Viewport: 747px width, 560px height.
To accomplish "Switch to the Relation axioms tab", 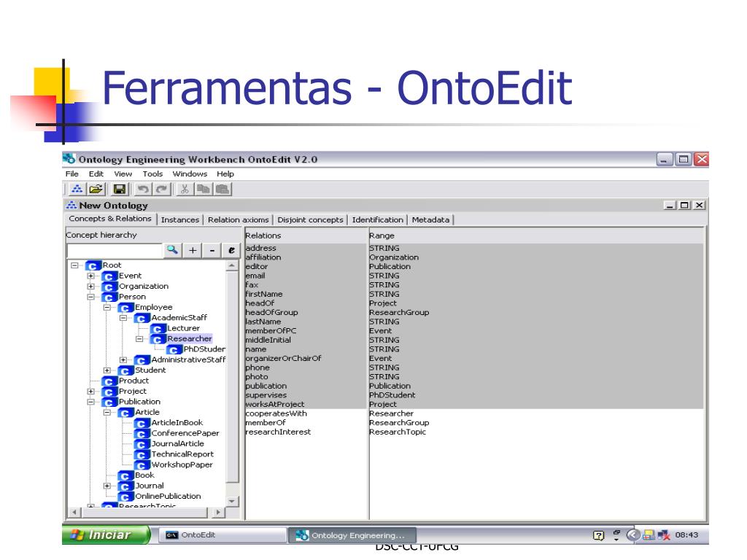I will [x=239, y=219].
